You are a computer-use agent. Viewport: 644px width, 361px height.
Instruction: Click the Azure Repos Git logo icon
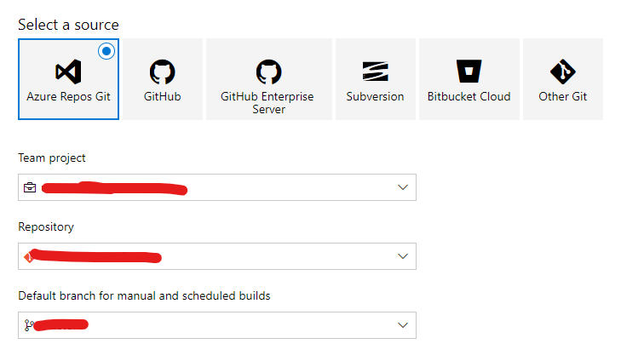[68, 72]
